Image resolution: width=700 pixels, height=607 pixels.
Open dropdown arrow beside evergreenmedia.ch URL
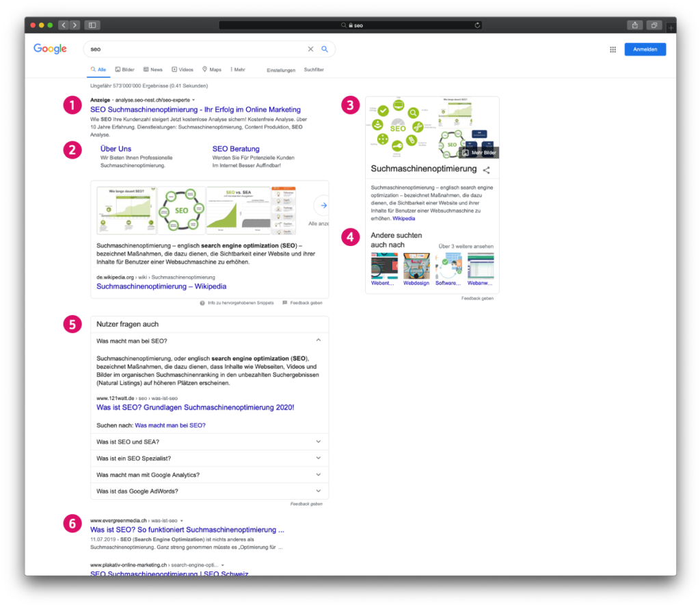point(182,521)
